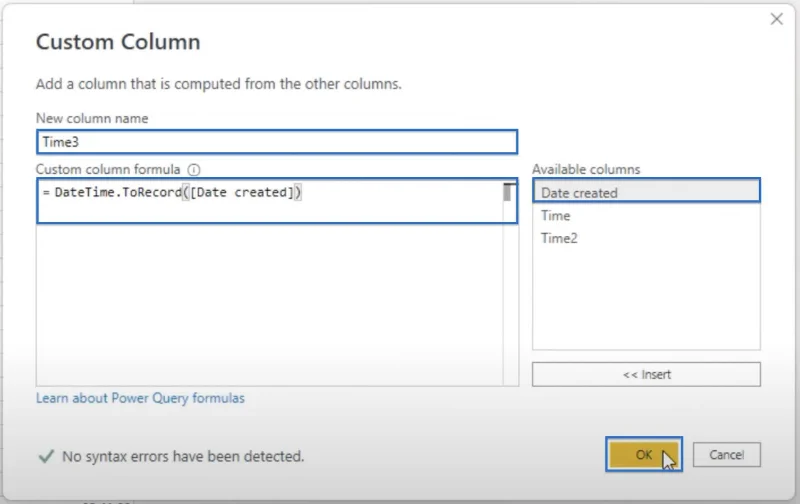800x504 pixels.
Task: Click the No syntax errors checkmark icon
Action: [46, 456]
